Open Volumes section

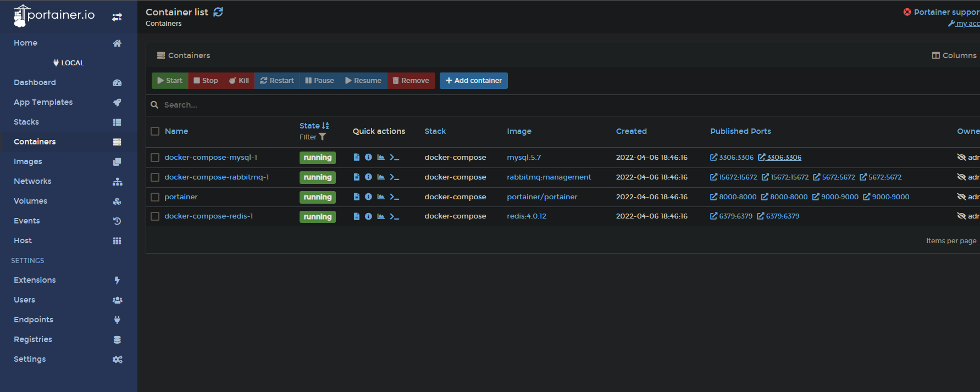pyautogui.click(x=69, y=201)
